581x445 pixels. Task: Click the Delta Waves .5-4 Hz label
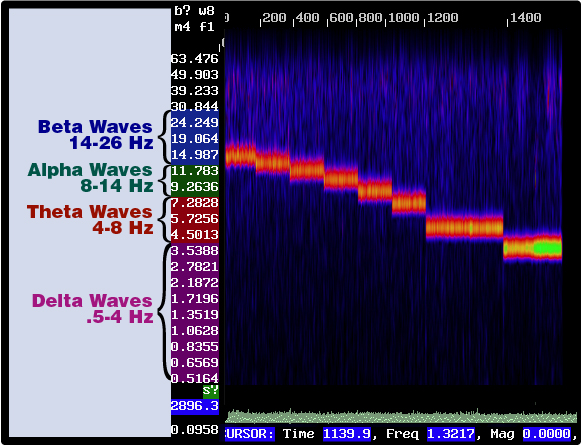click(x=93, y=309)
